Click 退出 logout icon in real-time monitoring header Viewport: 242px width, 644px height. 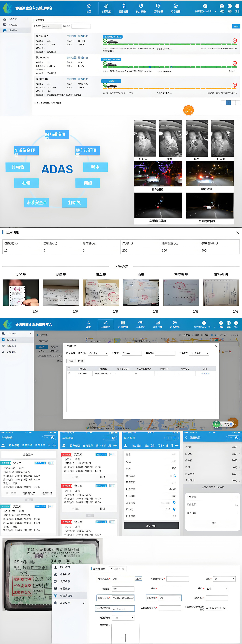236,323
